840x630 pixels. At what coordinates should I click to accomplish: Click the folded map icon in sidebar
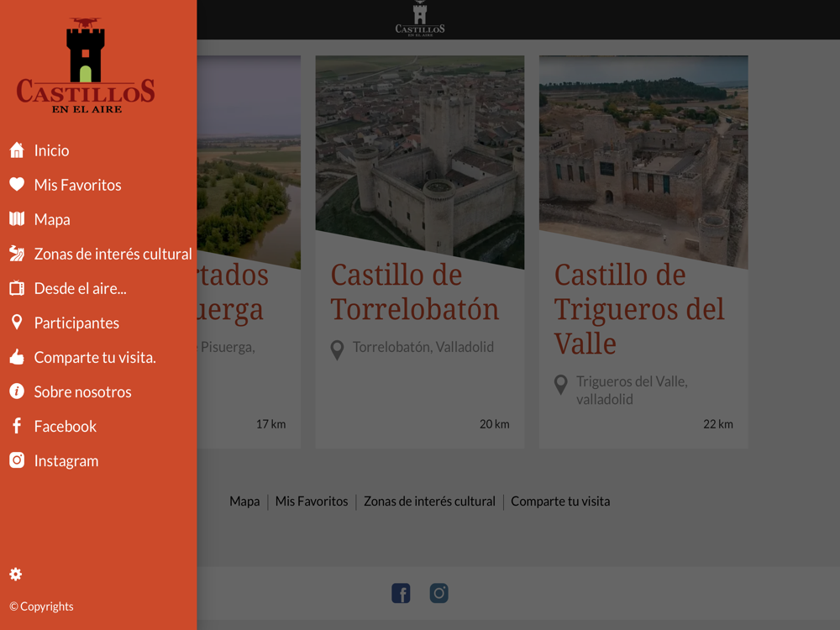(x=17, y=218)
